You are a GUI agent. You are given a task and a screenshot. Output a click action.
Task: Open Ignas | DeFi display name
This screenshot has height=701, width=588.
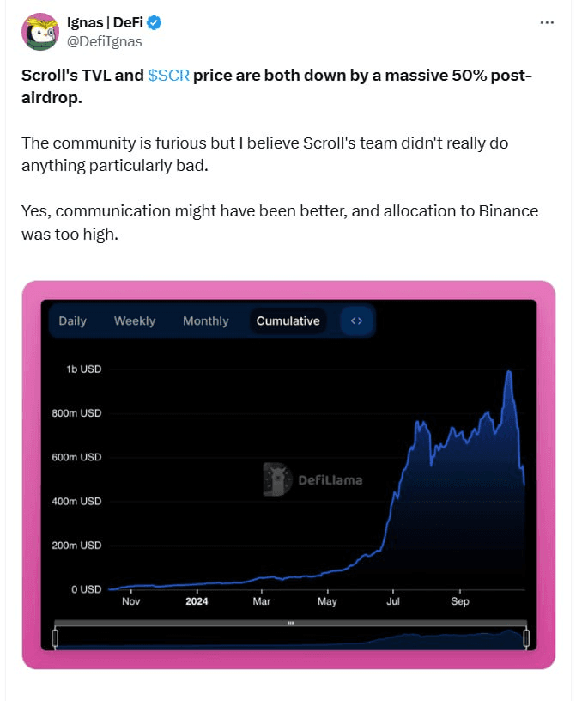(105, 22)
